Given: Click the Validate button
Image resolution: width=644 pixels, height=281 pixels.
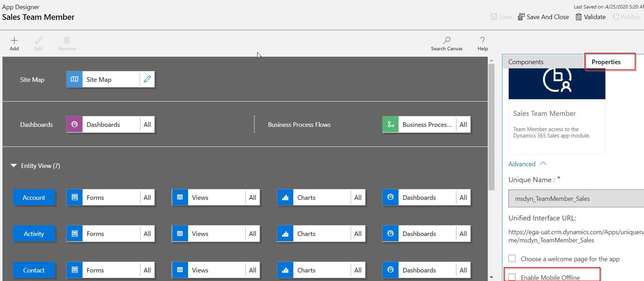Looking at the screenshot, I should 591,17.
